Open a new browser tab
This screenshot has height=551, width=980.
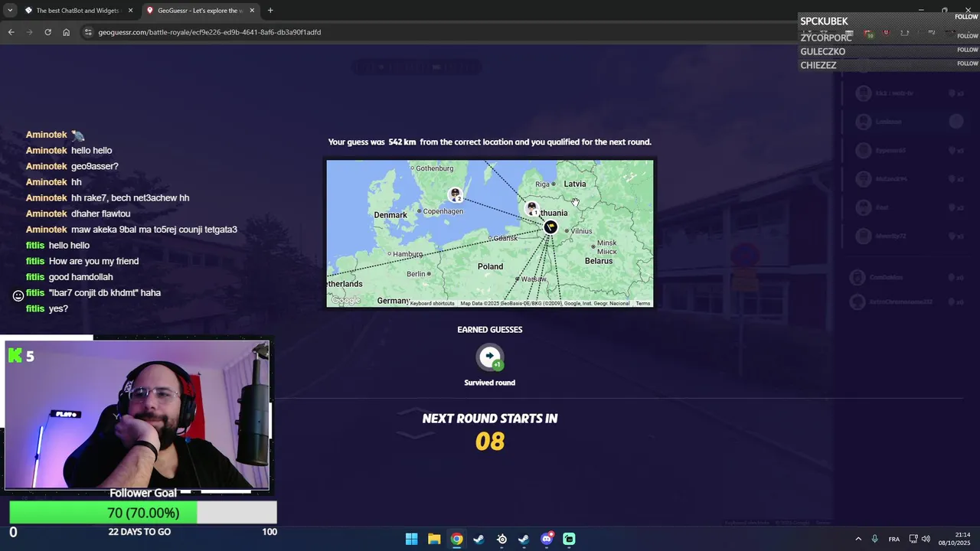click(x=270, y=11)
